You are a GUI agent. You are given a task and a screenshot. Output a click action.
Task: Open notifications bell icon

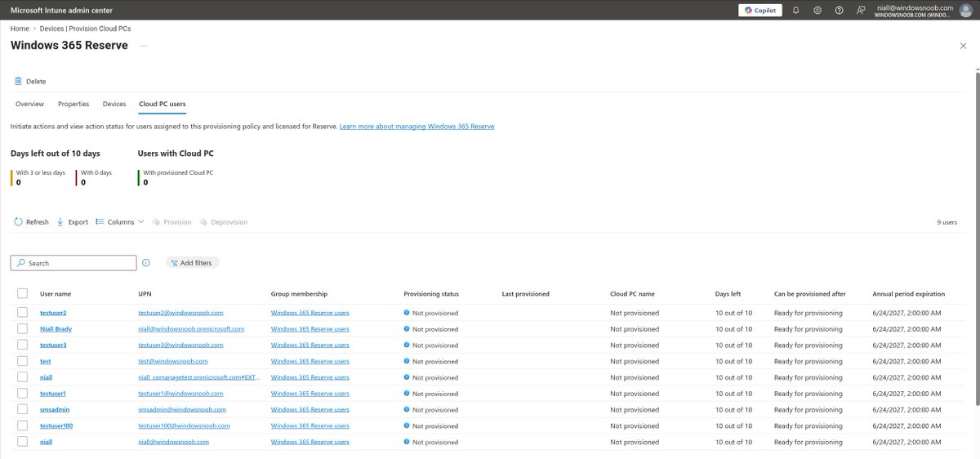pyautogui.click(x=796, y=10)
